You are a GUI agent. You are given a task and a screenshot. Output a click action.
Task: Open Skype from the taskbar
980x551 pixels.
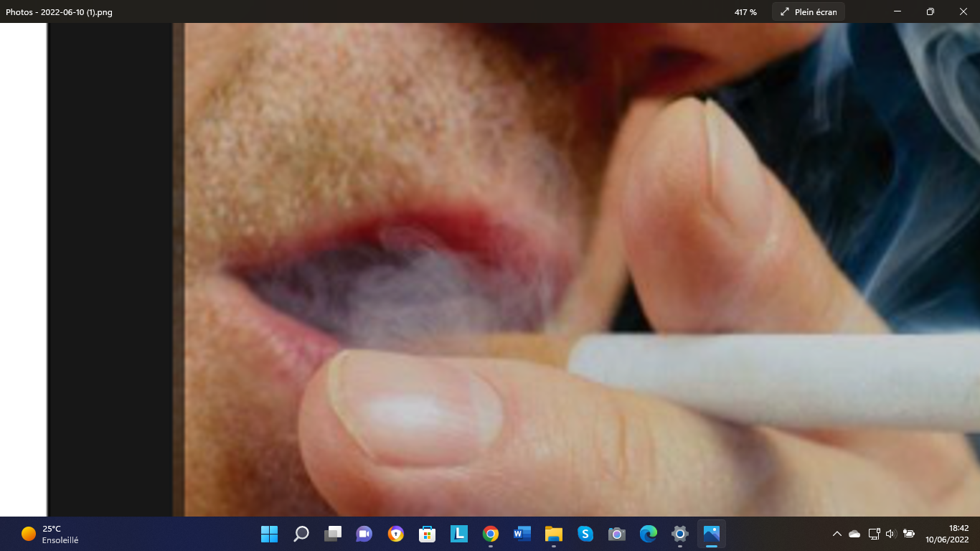tap(585, 534)
